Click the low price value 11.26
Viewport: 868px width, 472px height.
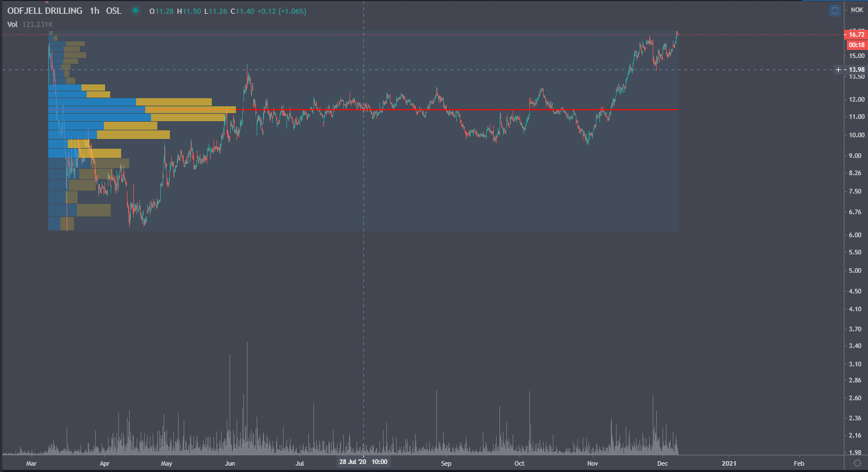[x=218, y=11]
